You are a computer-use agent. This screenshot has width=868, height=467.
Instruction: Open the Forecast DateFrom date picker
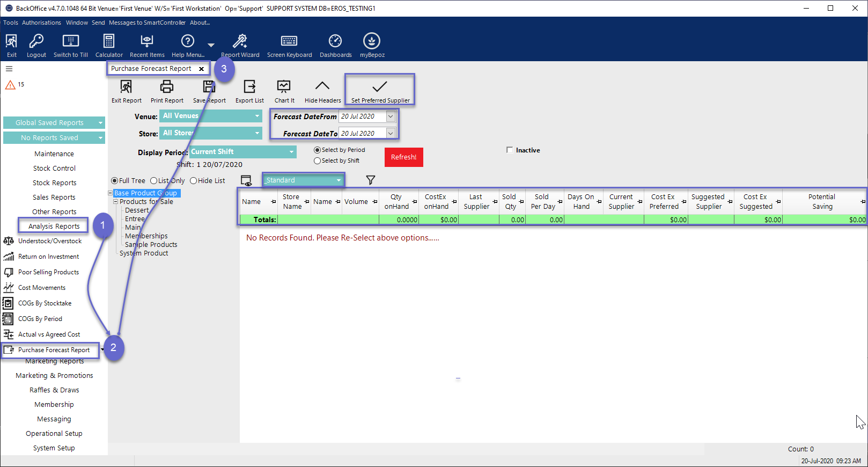[391, 116]
